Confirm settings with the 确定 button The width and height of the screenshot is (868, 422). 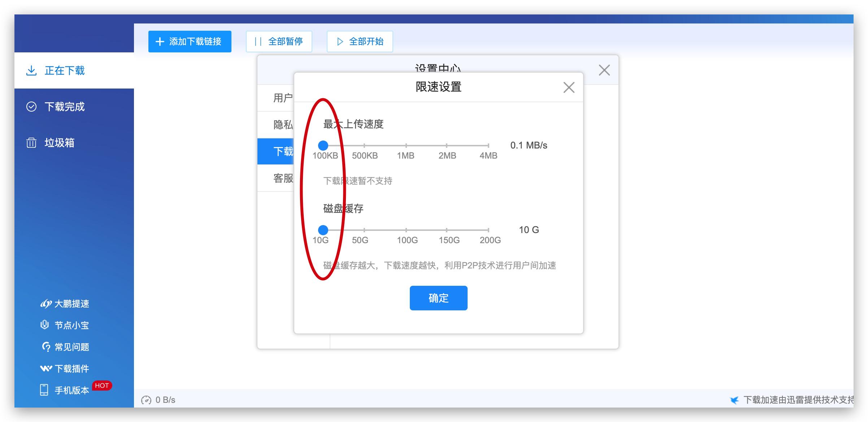438,298
